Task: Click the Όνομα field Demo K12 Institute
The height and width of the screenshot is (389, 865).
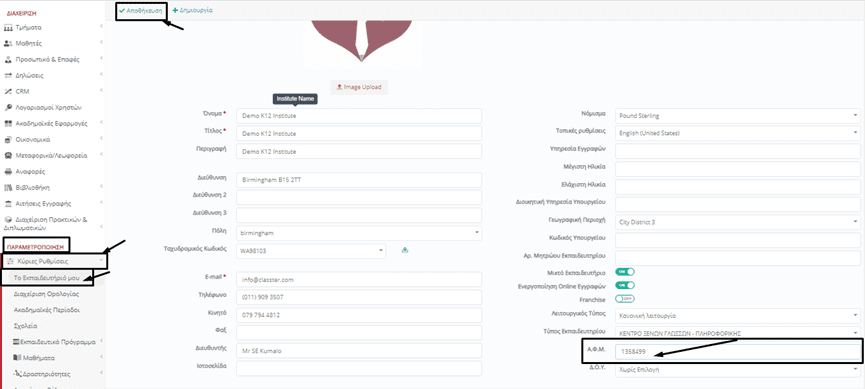Action: [359, 116]
